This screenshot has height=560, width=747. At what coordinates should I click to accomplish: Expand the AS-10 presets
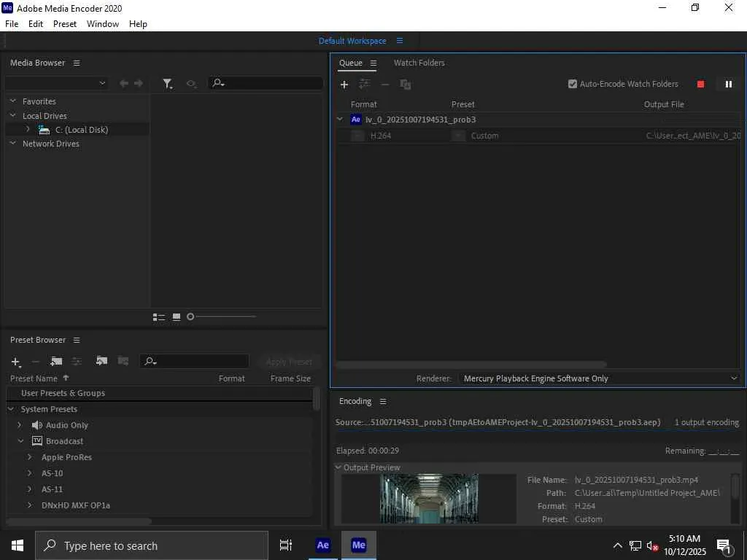pyautogui.click(x=29, y=473)
